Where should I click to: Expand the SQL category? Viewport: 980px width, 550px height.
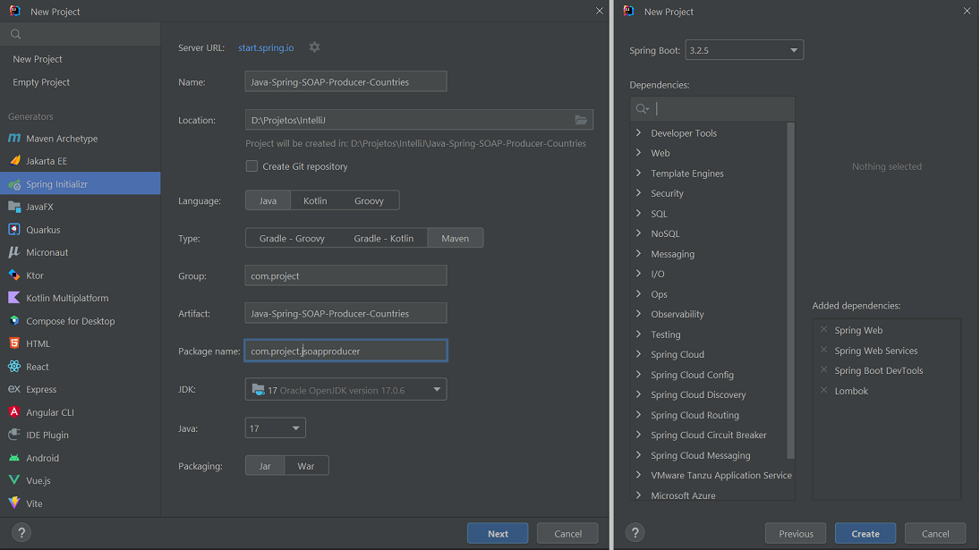point(638,213)
